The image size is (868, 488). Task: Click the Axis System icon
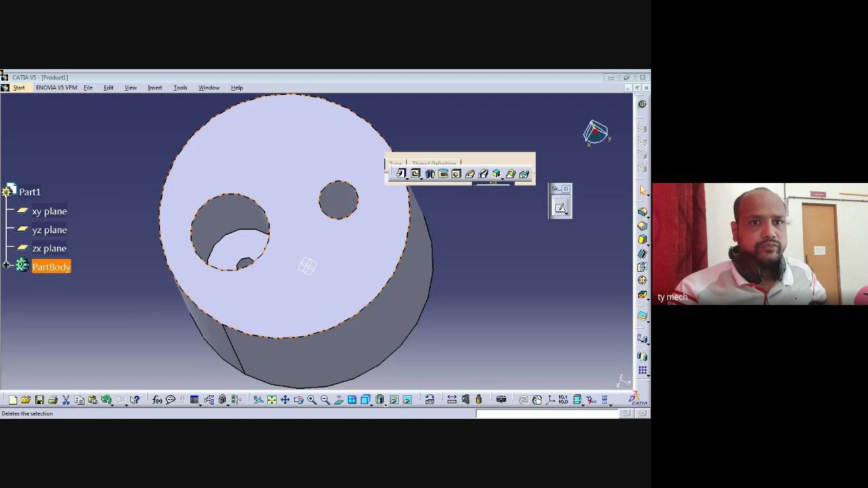coord(550,400)
